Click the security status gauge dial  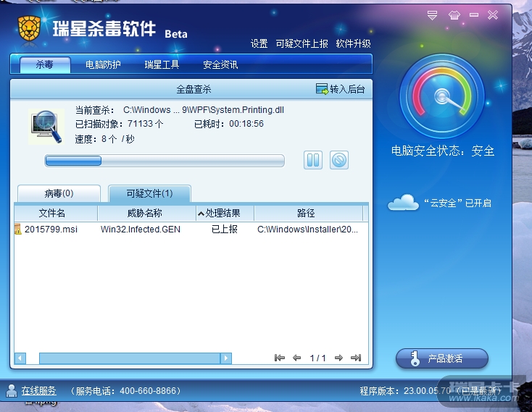(442, 96)
